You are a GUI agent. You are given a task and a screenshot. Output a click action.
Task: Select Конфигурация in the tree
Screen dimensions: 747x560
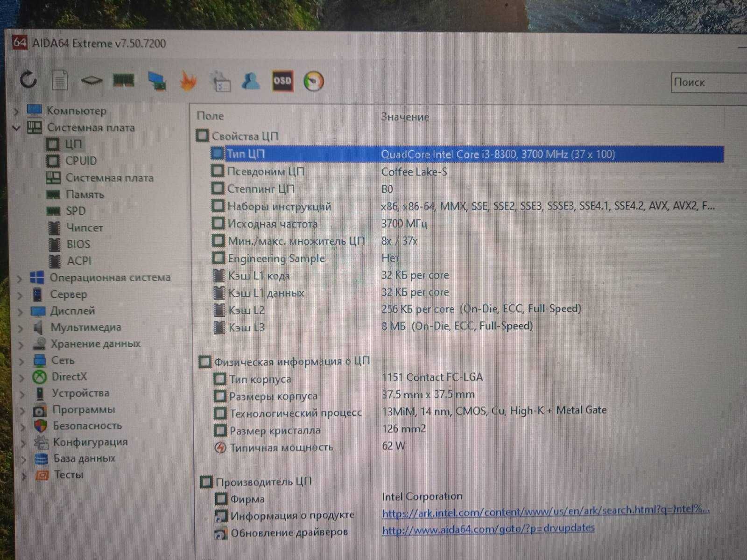coord(81,442)
